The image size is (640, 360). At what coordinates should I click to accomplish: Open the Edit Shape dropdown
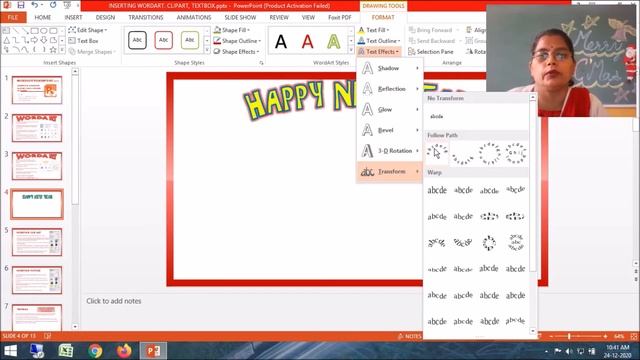[x=88, y=30]
